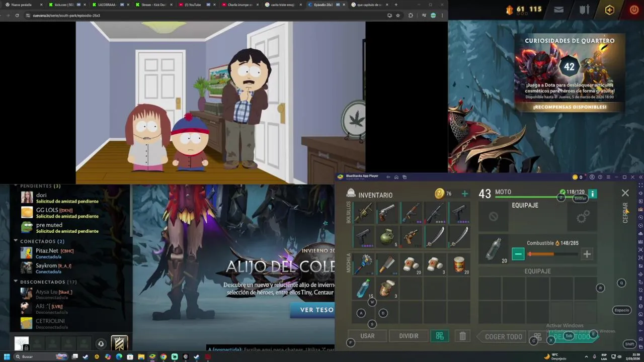
Task: Click the Dota Plus gold hexagon icon
Action: (609, 10)
